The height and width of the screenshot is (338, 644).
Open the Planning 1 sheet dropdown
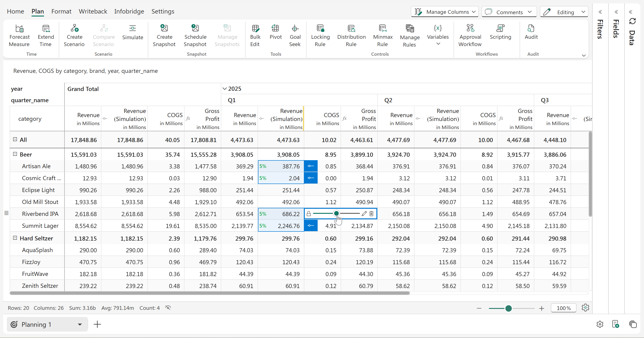(80, 324)
